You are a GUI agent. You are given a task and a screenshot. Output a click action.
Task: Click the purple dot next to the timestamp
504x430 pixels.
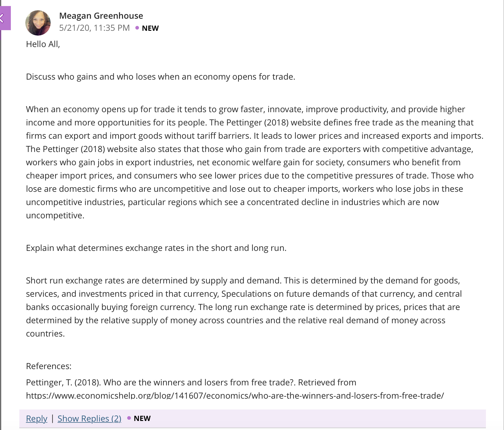pyautogui.click(x=137, y=28)
